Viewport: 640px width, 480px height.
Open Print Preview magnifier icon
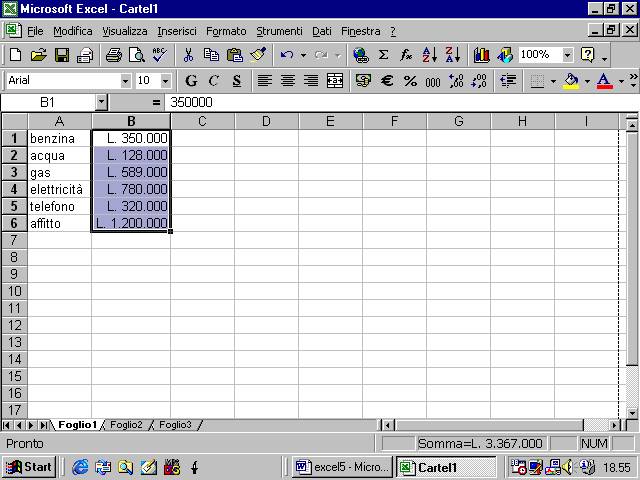[x=136, y=55]
